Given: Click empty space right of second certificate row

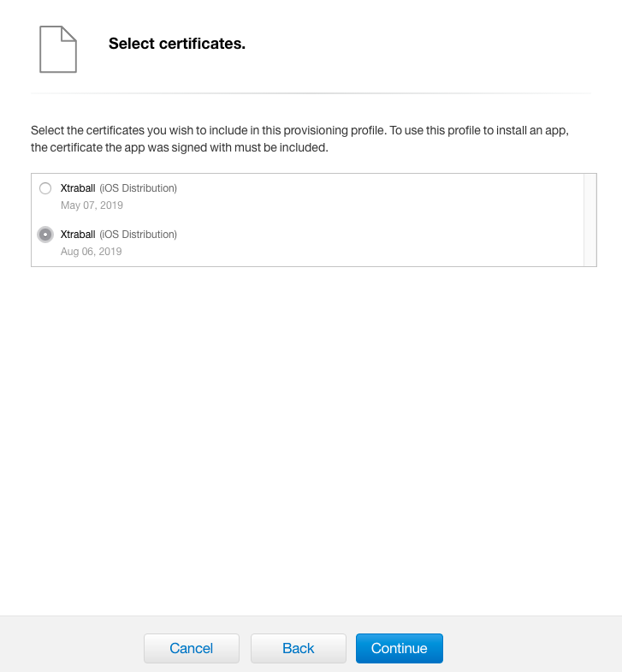Looking at the screenshot, I should [385, 242].
